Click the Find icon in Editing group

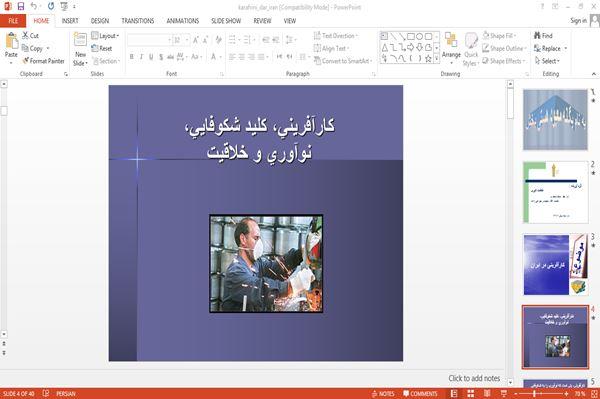point(543,36)
